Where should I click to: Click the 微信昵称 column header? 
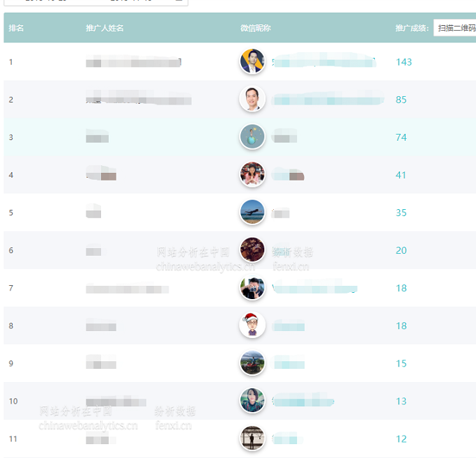pyautogui.click(x=255, y=29)
